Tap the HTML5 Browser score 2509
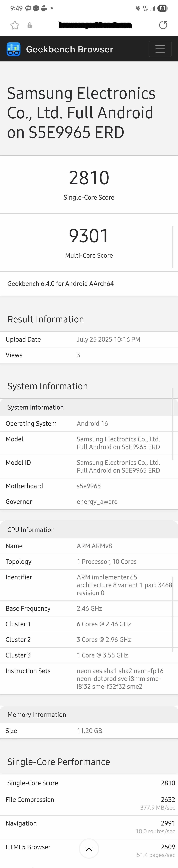Viewport: 178px width, 868px height. [x=168, y=847]
